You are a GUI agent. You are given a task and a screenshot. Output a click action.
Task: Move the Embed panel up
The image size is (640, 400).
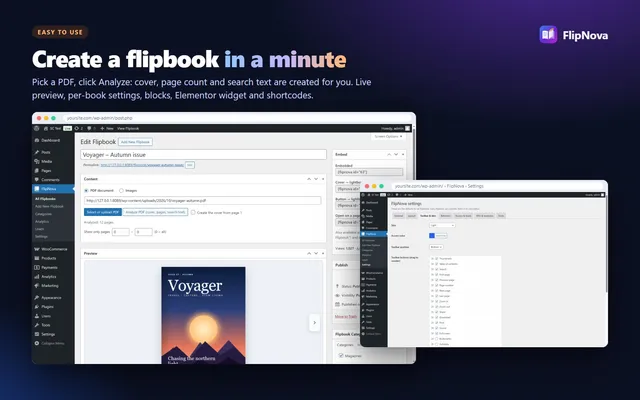tap(389, 154)
